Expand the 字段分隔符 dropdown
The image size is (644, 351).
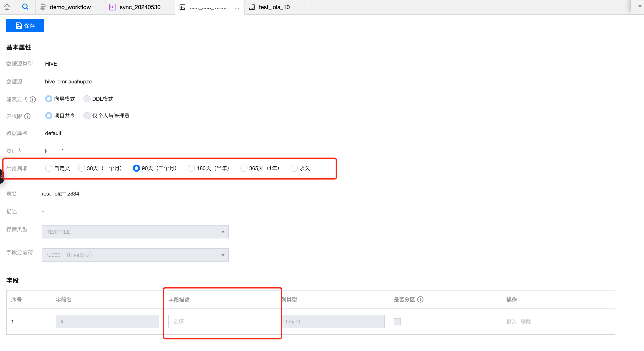[135, 255]
